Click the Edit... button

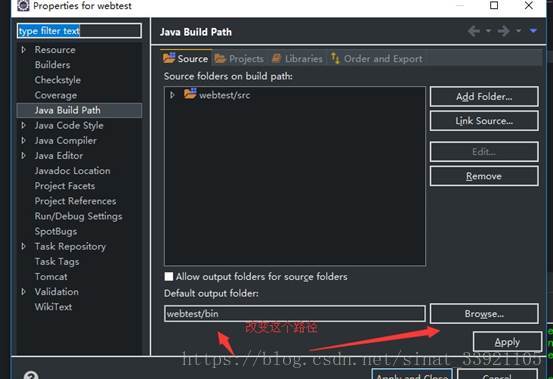coord(484,152)
